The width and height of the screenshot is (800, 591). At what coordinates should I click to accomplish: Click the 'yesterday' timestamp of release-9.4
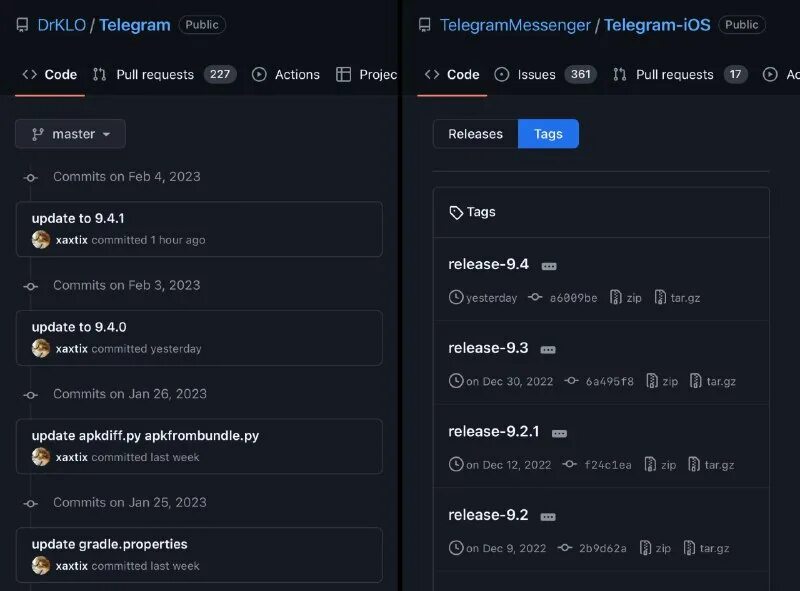click(491, 298)
